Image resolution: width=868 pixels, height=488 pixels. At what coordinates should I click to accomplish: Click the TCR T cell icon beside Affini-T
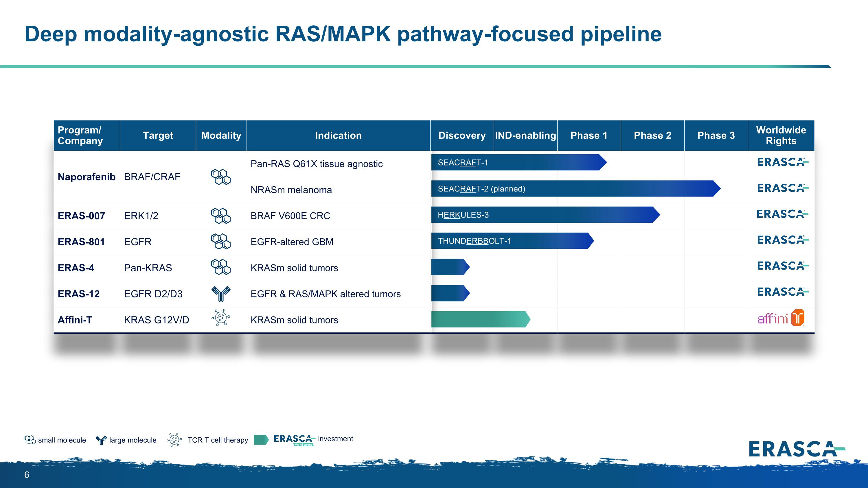(x=221, y=317)
